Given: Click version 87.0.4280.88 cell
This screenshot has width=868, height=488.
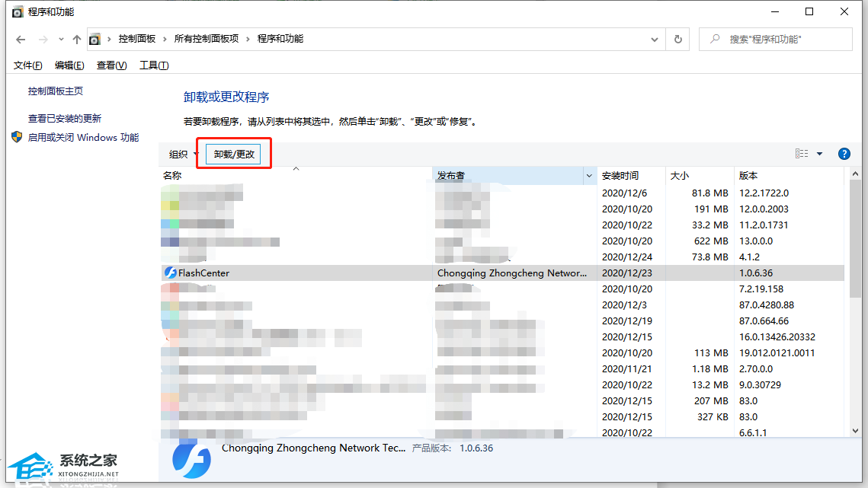Looking at the screenshot, I should [767, 305].
